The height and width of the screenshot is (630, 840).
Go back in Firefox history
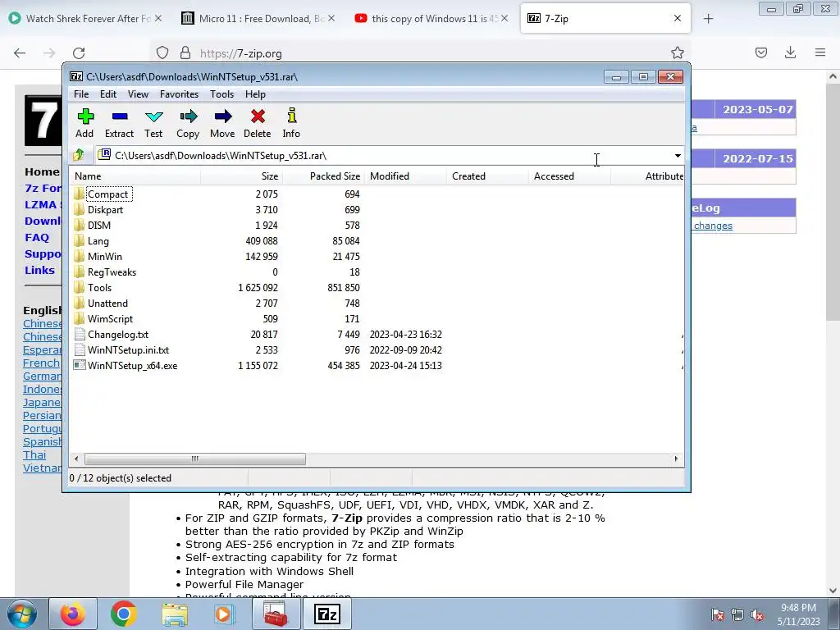pos(20,52)
